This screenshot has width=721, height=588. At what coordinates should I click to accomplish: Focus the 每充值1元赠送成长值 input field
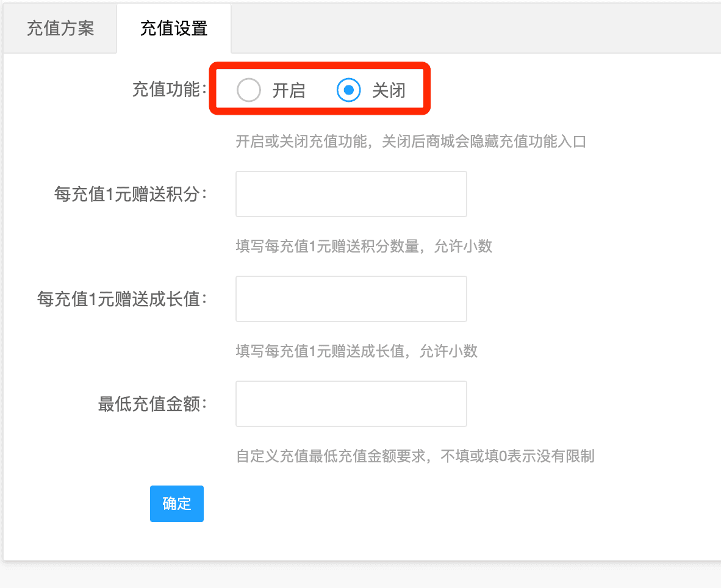351,299
